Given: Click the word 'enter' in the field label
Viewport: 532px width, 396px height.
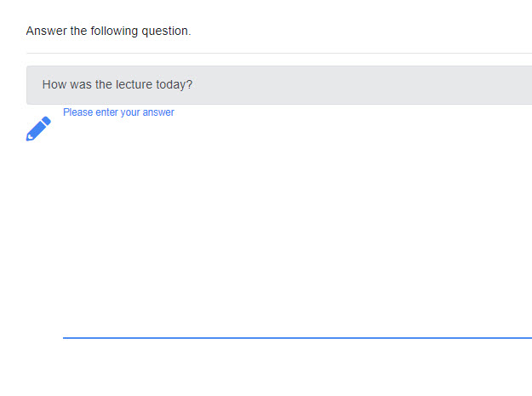Looking at the screenshot, I should click(106, 112).
